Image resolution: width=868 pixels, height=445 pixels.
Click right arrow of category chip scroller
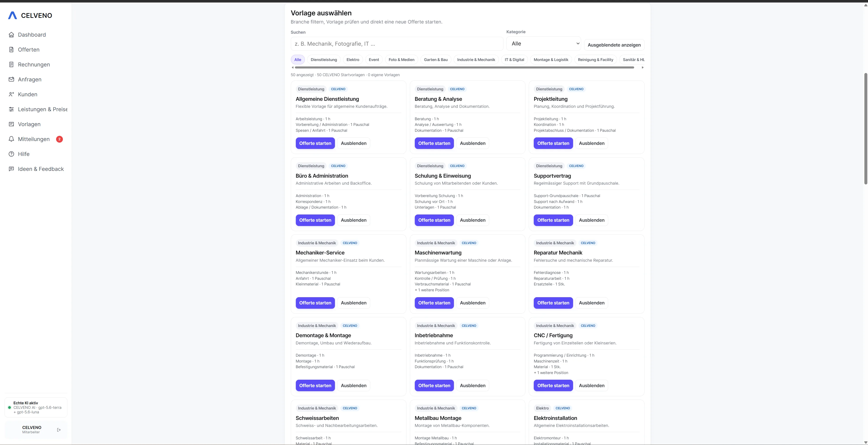coord(643,68)
